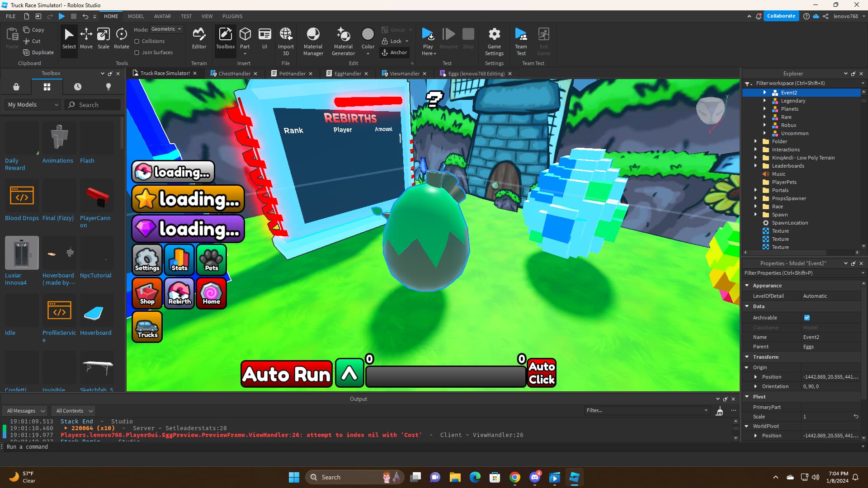This screenshot has height=488, width=868.
Task: Select the Move tool
Action: pos(86,41)
